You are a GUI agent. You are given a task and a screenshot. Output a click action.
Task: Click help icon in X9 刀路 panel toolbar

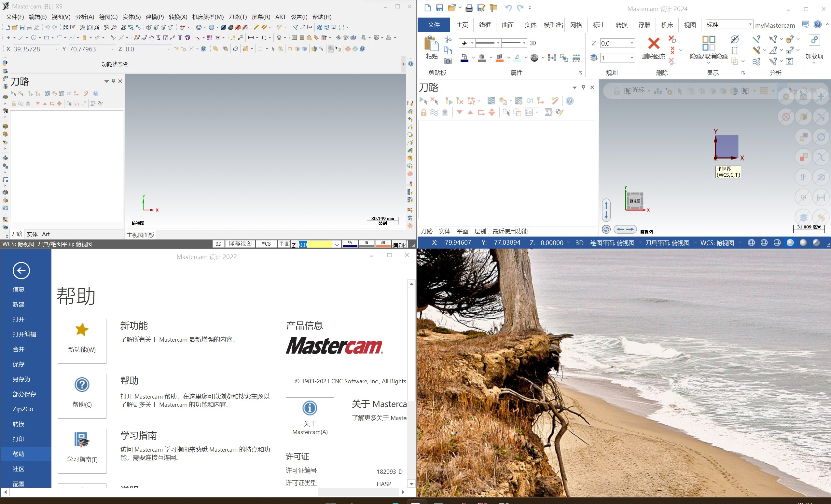pos(96,94)
